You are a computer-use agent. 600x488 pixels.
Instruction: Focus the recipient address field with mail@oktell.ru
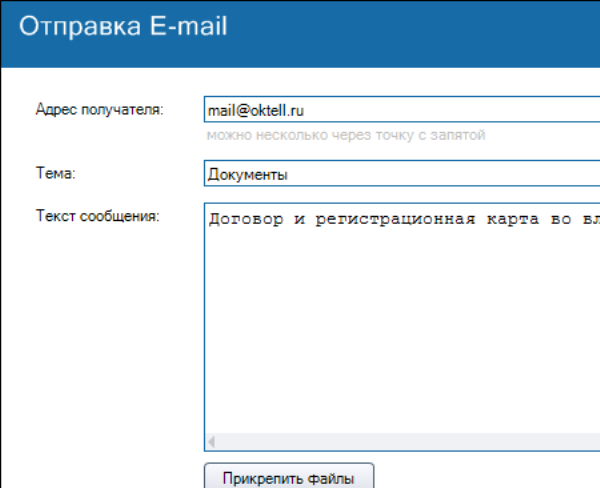(x=400, y=111)
